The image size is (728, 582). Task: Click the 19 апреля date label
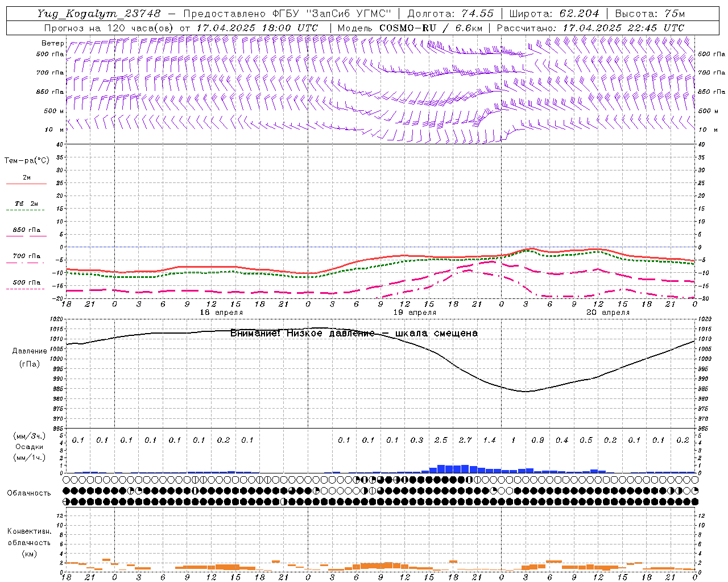click(415, 313)
